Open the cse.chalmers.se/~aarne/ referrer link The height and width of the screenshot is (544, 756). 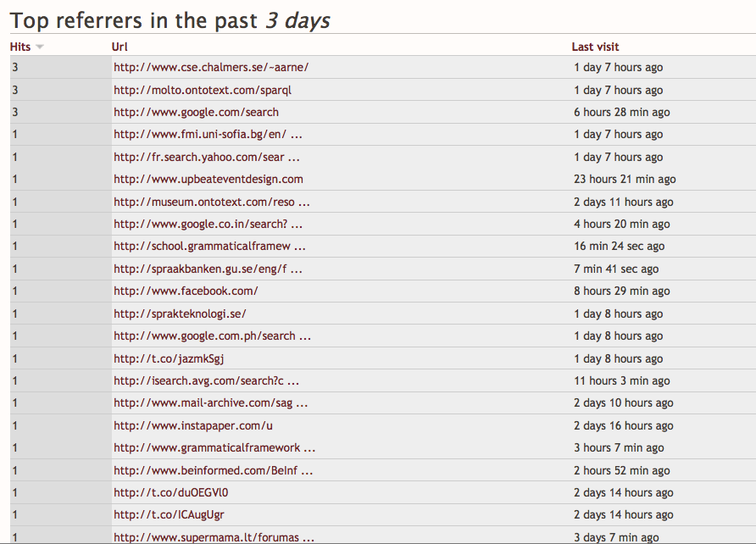[x=211, y=67]
